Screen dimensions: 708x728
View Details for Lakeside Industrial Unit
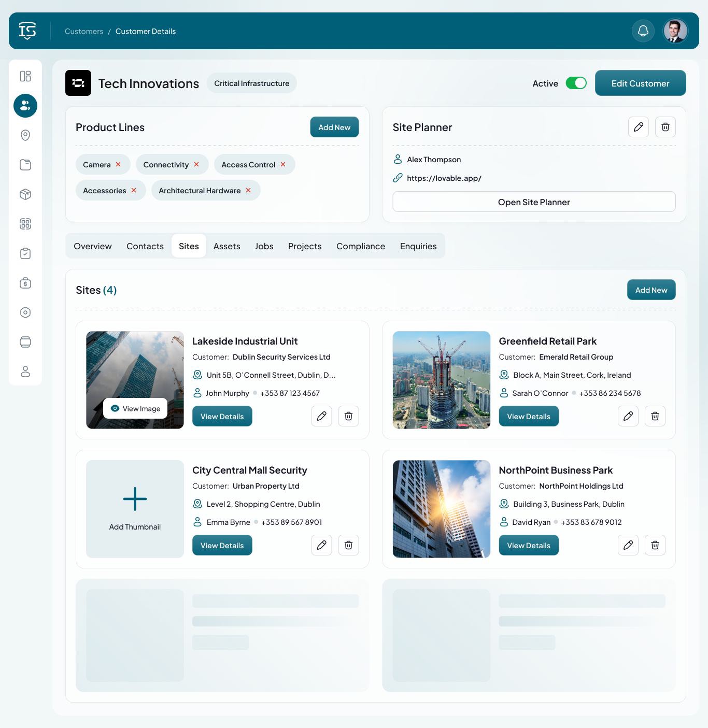click(222, 416)
